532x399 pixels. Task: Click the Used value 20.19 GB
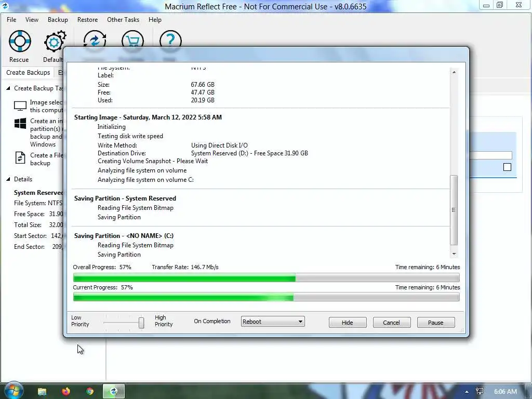(x=203, y=100)
